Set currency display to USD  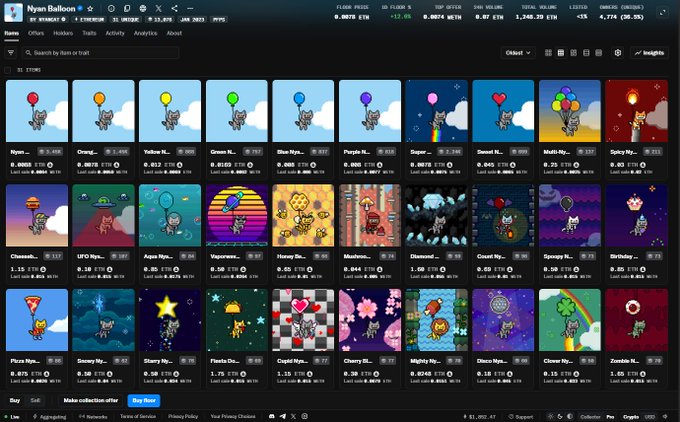tap(649, 417)
